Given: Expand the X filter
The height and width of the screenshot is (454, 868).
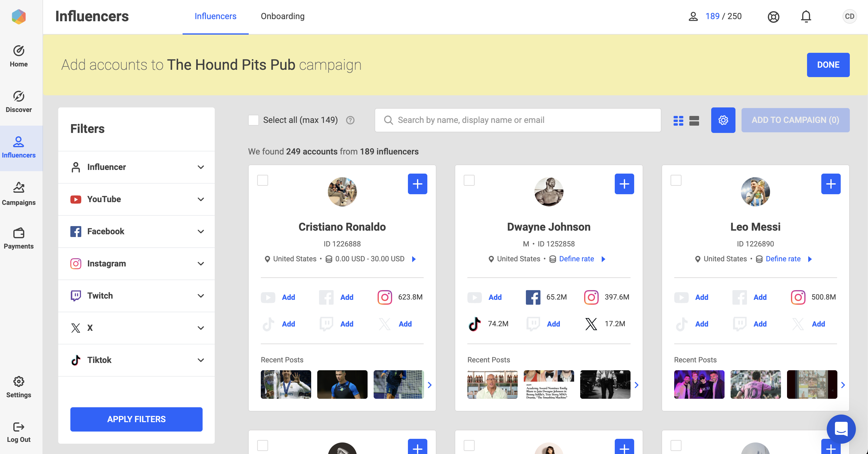Looking at the screenshot, I should pyautogui.click(x=136, y=328).
